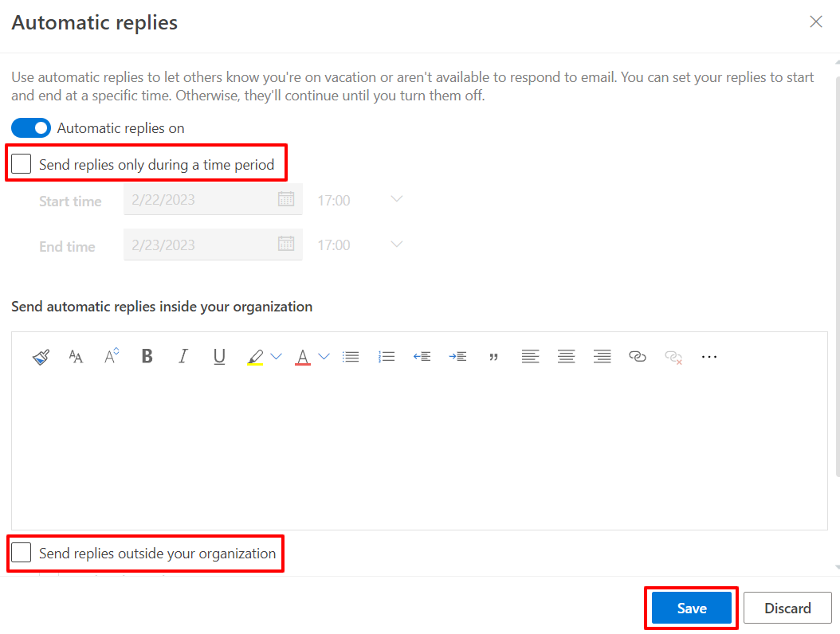Open more formatting options ellipsis menu

coord(709,357)
